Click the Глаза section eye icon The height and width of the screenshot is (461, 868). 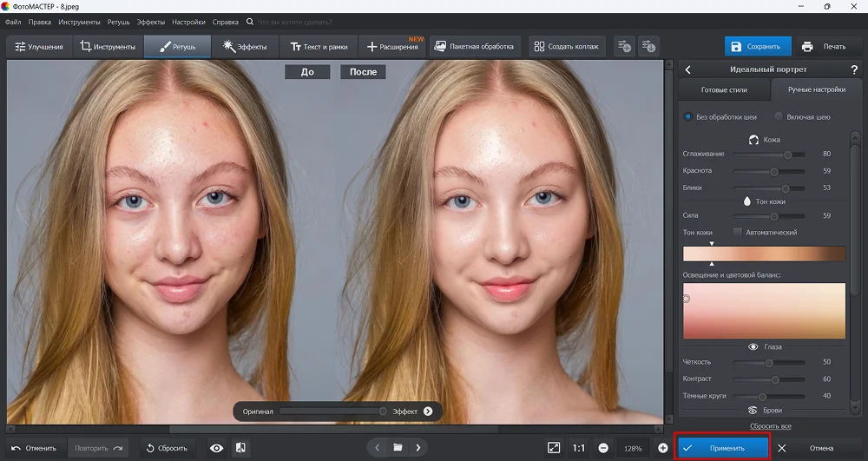(x=753, y=347)
